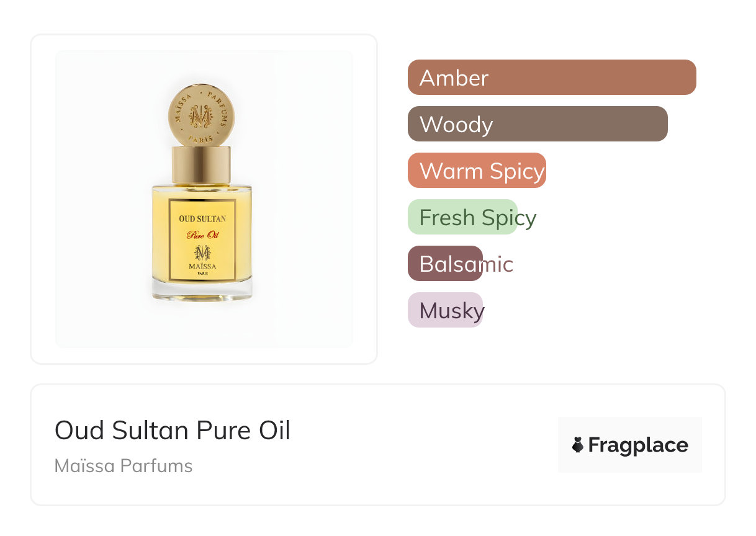The image size is (756, 536).
Task: Click the gold neck collar of the bottle
Action: click(x=201, y=165)
